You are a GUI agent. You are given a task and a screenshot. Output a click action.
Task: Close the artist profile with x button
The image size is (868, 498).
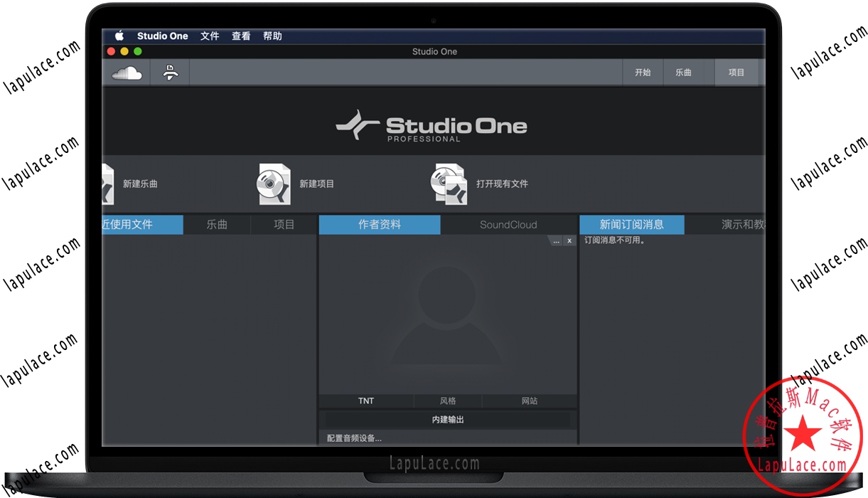tap(569, 241)
